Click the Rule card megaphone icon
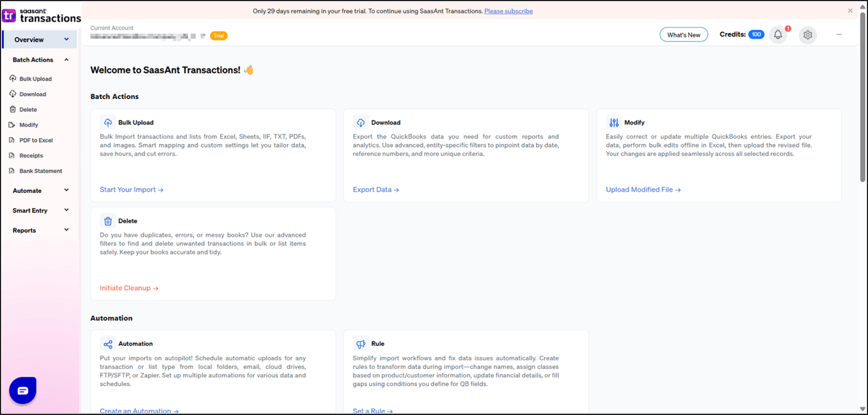This screenshot has height=415, width=868. (361, 344)
